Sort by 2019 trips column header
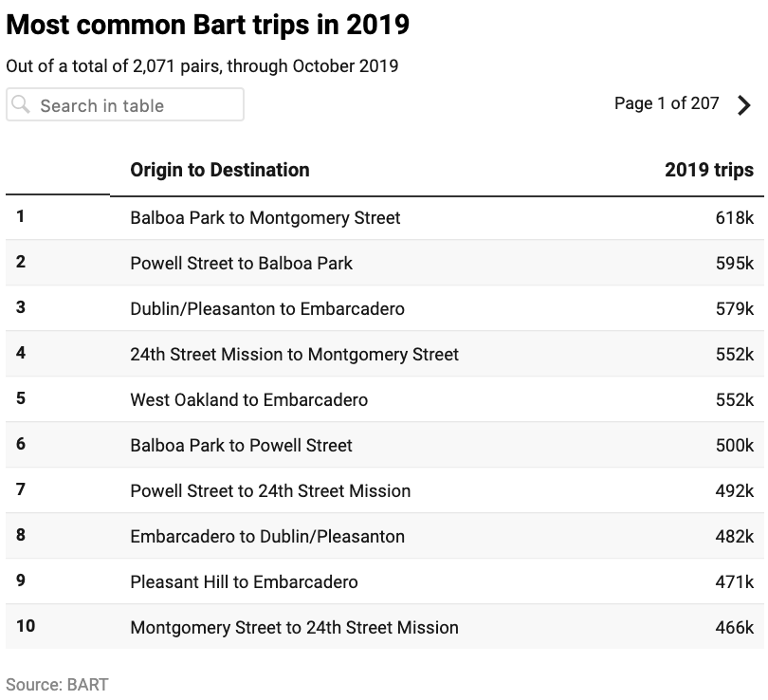This screenshot has height=700, width=768. click(x=708, y=170)
